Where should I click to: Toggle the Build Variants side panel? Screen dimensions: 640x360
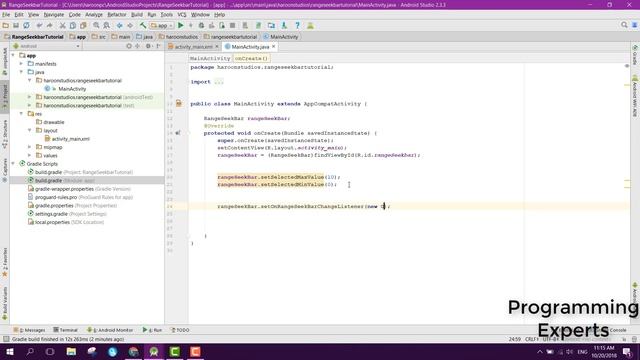[x=5, y=303]
